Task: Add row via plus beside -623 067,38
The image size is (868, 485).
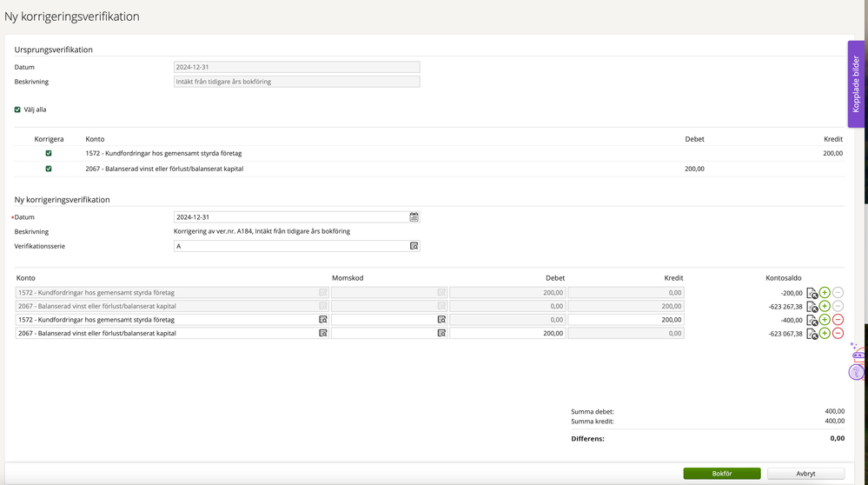Action: point(825,333)
